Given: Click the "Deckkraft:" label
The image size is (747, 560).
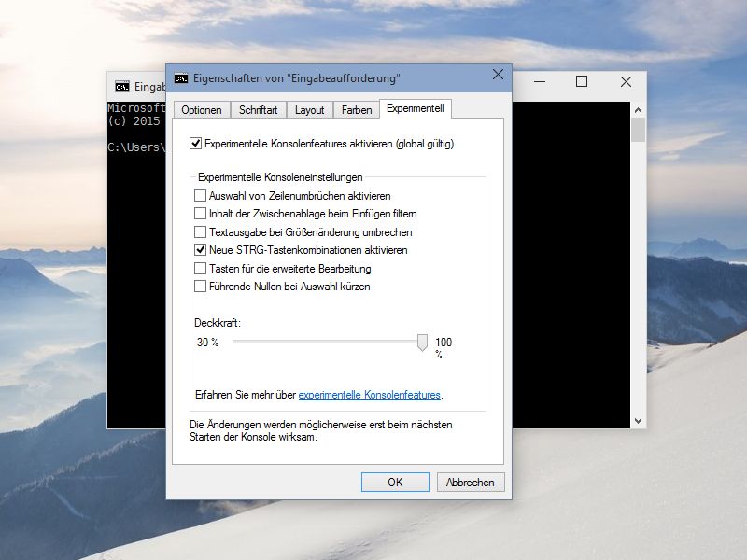Looking at the screenshot, I should tap(218, 323).
